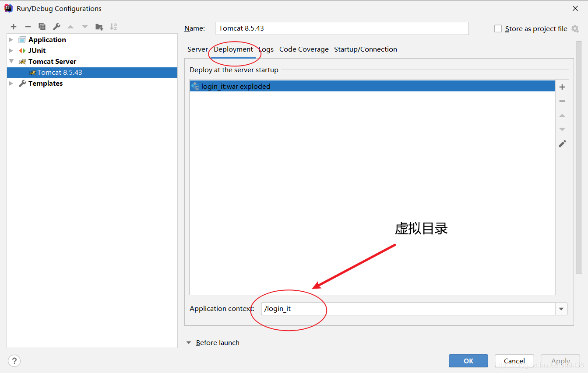Close the Run/Debug Configurations dialog

click(x=575, y=8)
